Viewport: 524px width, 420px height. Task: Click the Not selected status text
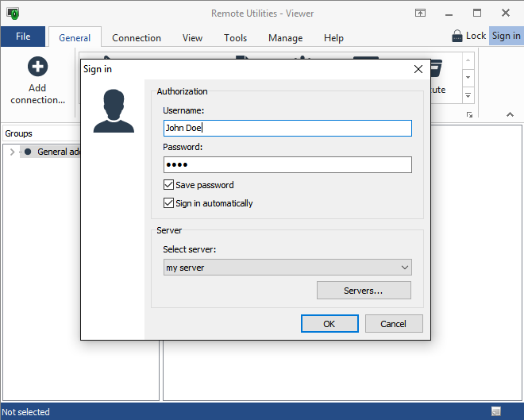pos(25,412)
